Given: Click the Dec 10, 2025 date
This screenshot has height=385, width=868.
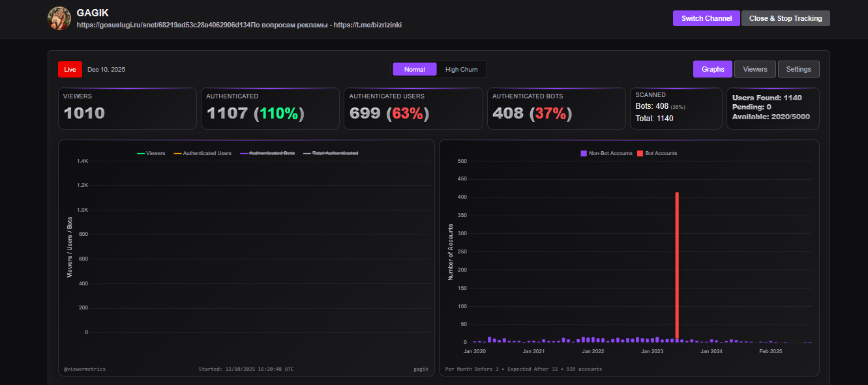Looking at the screenshot, I should pos(106,70).
